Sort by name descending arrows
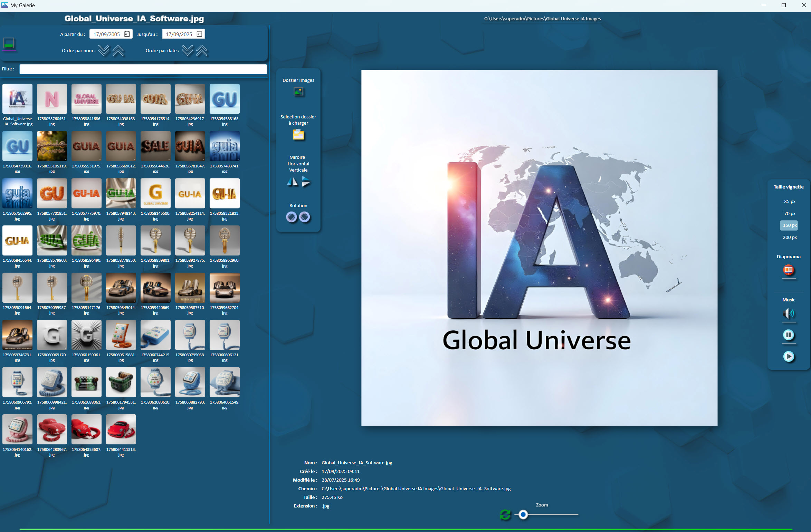The image size is (811, 532). (x=104, y=50)
